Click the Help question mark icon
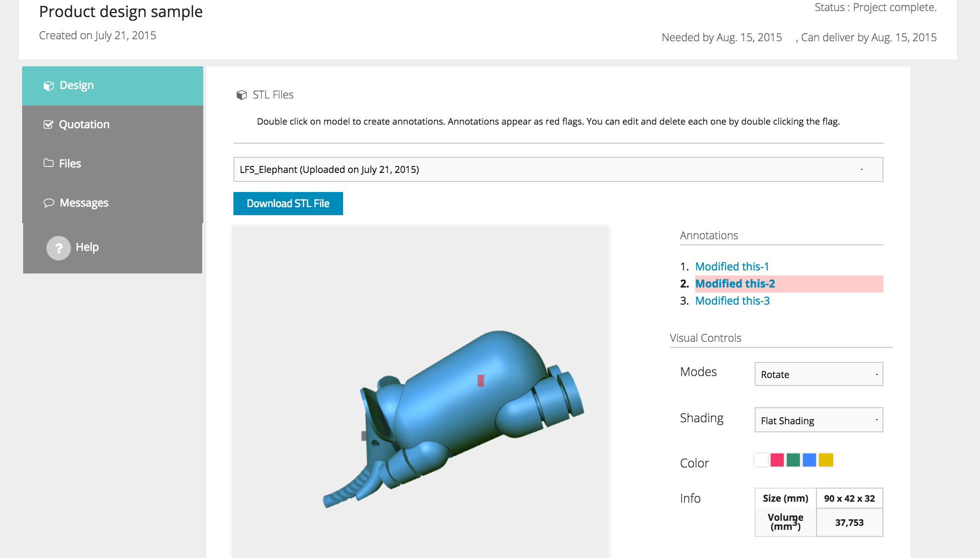 coord(58,248)
